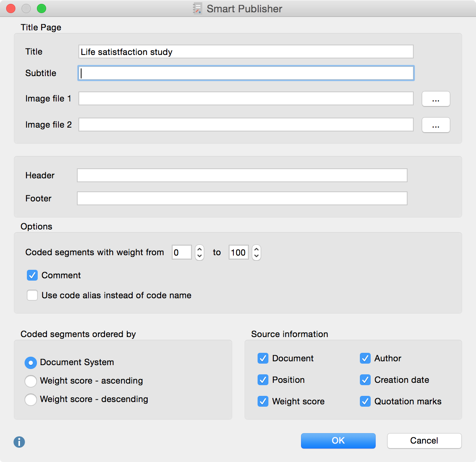
Task: Browse for Image file 1
Action: [436, 99]
